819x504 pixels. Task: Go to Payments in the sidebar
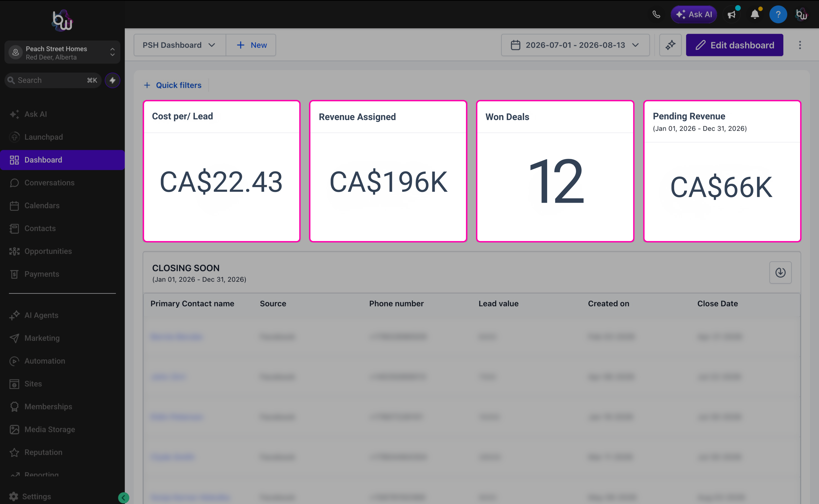tap(62, 274)
